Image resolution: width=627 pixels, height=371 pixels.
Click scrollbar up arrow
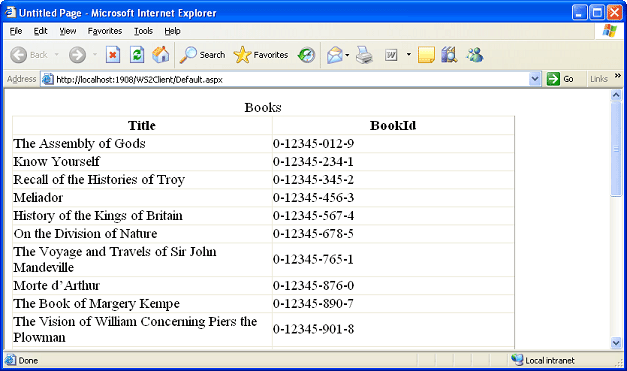(x=616, y=95)
